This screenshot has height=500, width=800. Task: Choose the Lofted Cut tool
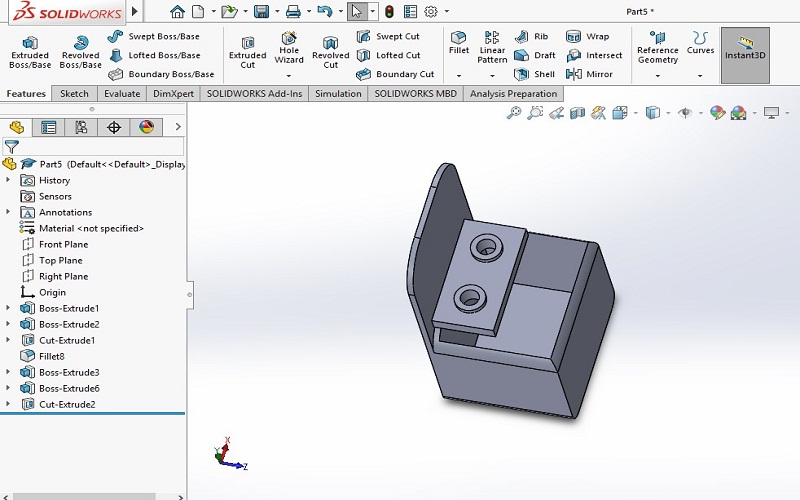click(388, 55)
